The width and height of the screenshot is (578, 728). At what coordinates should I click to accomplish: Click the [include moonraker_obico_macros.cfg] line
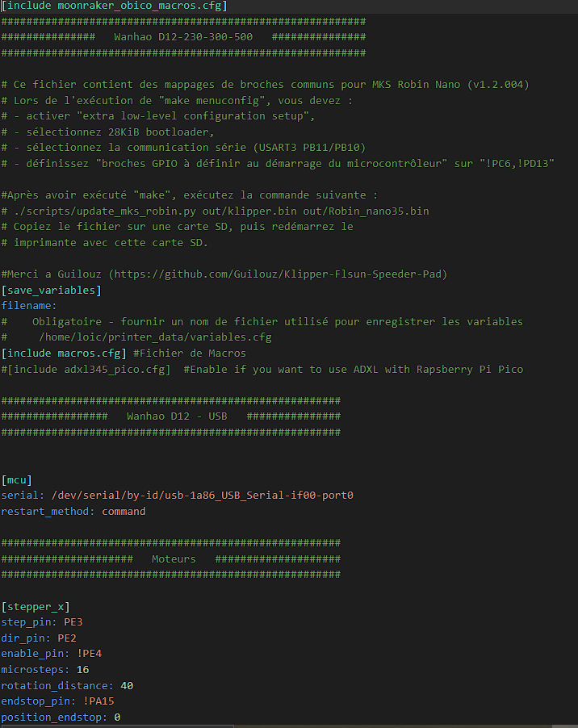(114, 6)
